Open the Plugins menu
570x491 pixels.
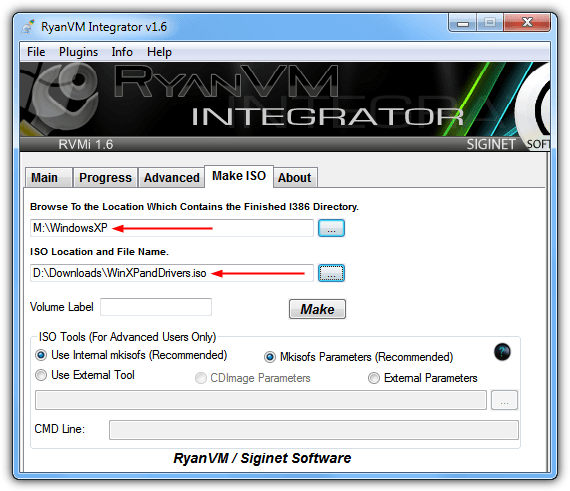click(79, 52)
